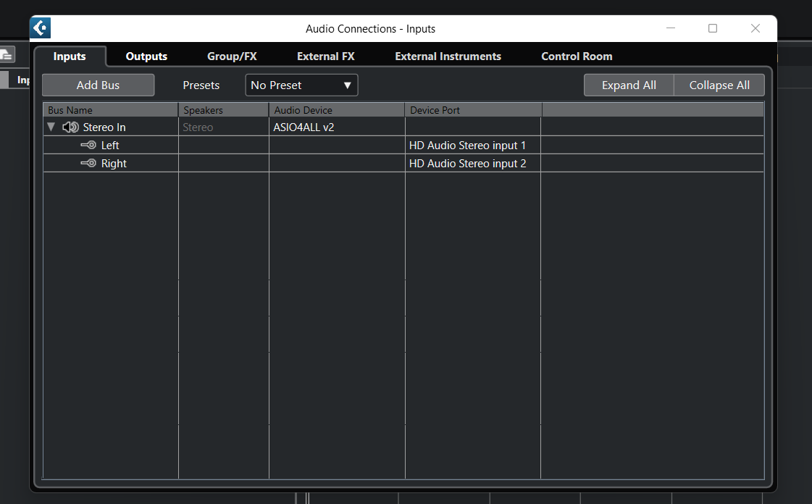This screenshot has width=812, height=504.
Task: Select the Left channel row
Action: (403, 145)
